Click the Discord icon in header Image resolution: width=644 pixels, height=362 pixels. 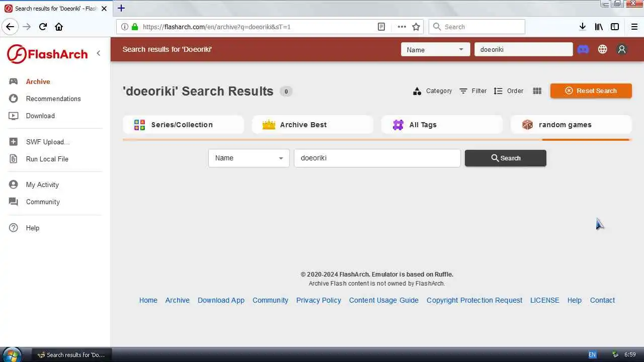[583, 49]
